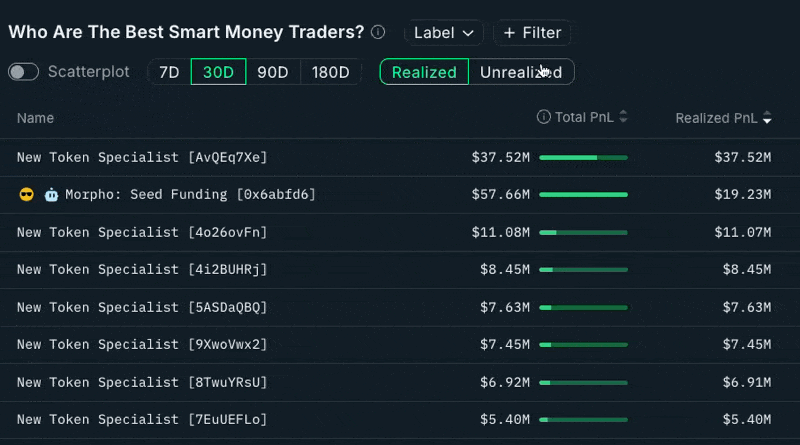The image size is (800, 445).
Task: Click the robot icon beside Morpho: Seed Funding
Action: 51,194
